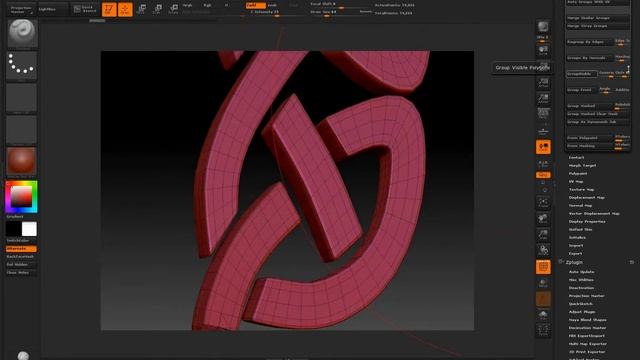
Task: Expand the Texture Map subpalette
Action: tap(581, 189)
